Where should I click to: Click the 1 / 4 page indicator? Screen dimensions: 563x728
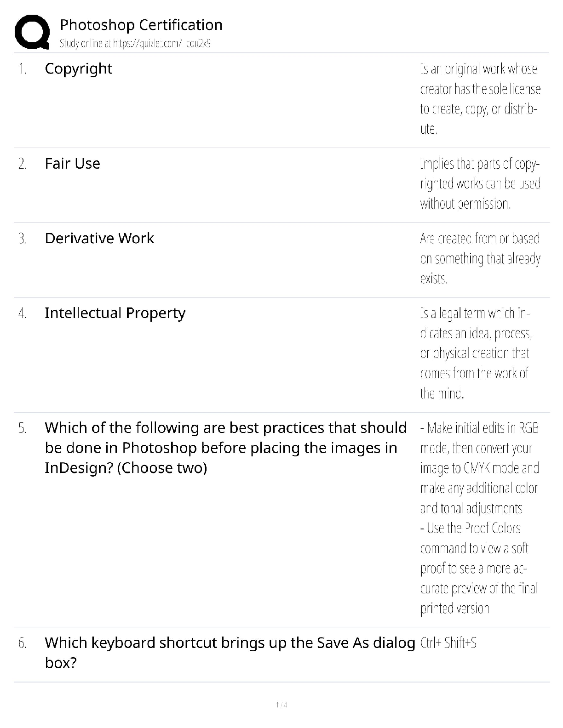click(x=281, y=705)
